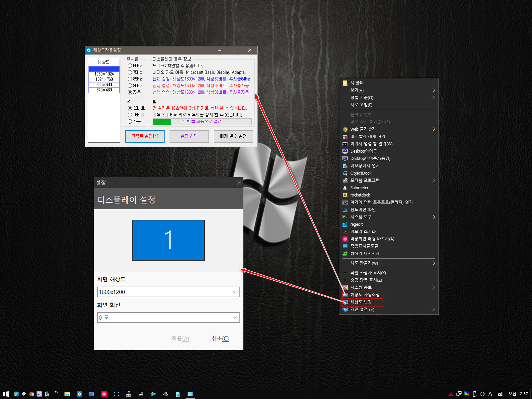The image size is (532, 399).
Task: Click the 명령 프롬프트(관리자) 열기 icon
Action: click(x=345, y=202)
